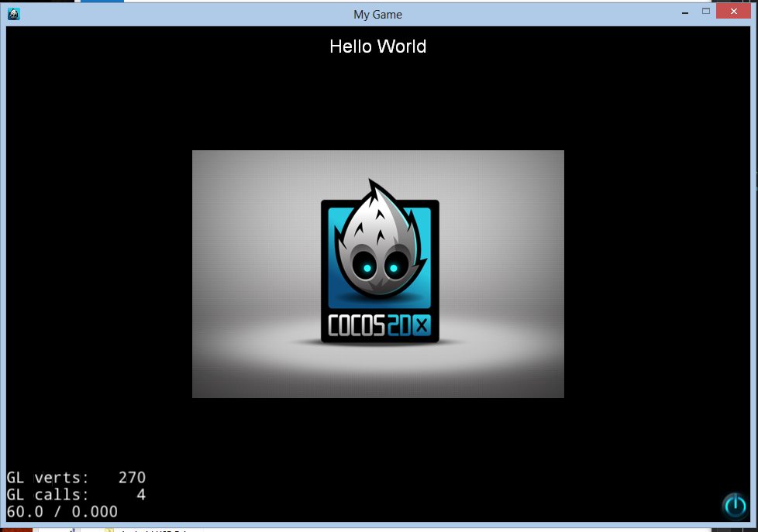Click the app icon in title bar

click(x=13, y=14)
